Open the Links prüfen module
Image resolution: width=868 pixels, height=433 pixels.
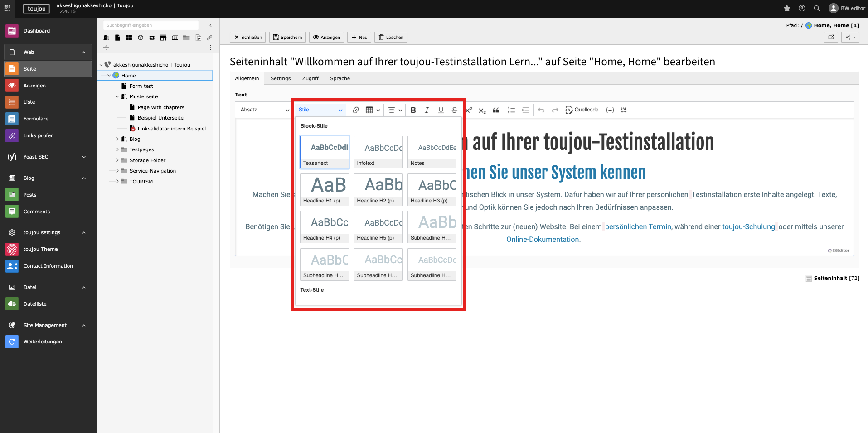(48, 135)
